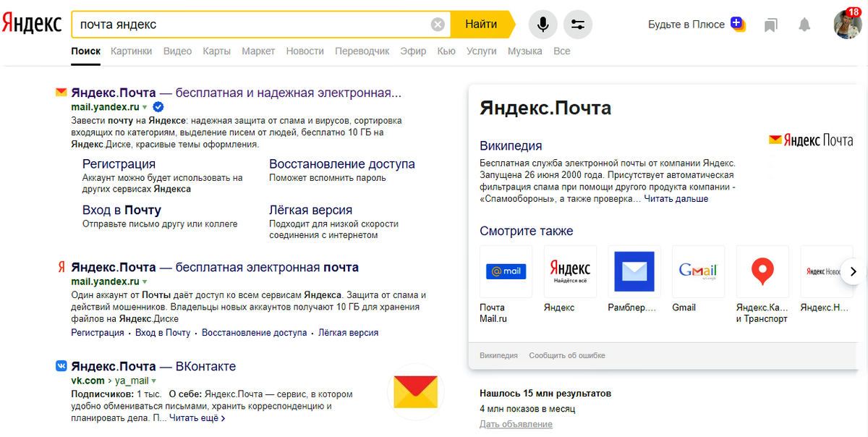The height and width of the screenshot is (437, 868).
Task: Open the Яндекс card in Смотрите также
Action: [x=570, y=271]
